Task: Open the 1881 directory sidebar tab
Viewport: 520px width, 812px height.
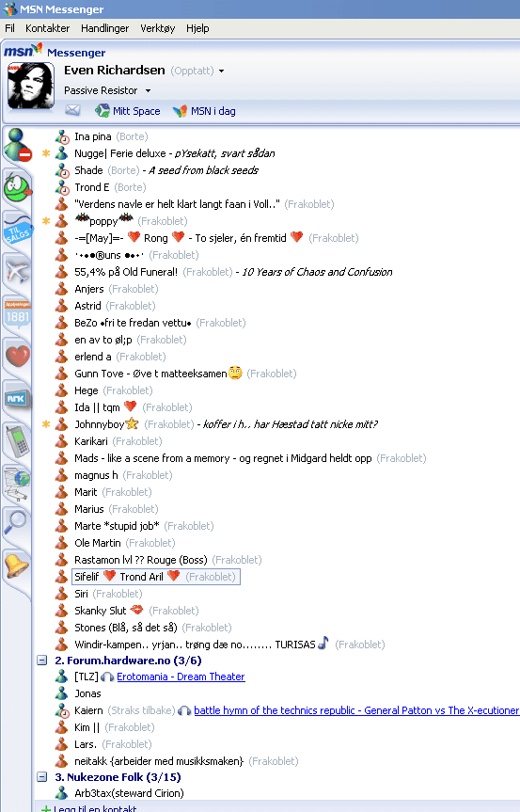Action: pyautogui.click(x=17, y=314)
